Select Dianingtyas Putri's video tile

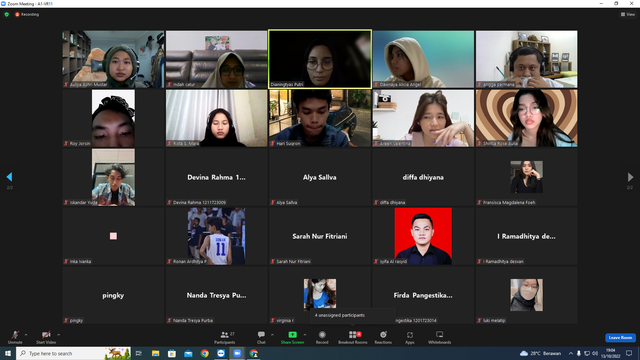tap(320, 59)
